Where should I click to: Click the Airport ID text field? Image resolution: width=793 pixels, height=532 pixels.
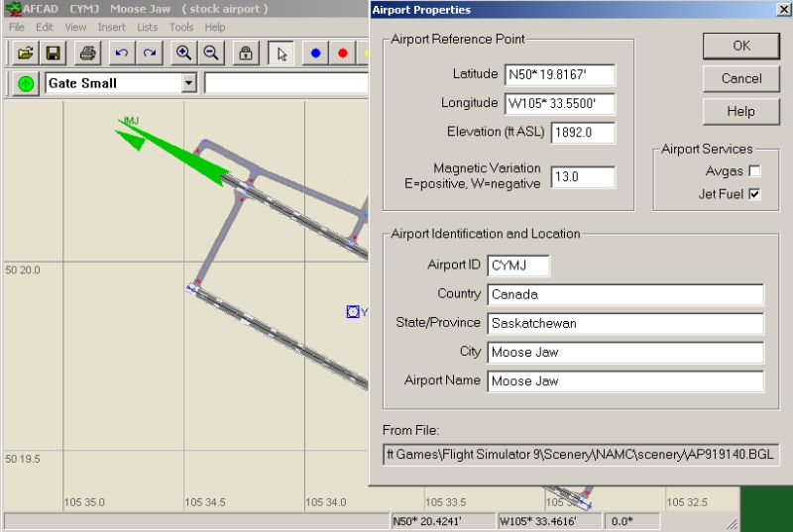coord(518,266)
